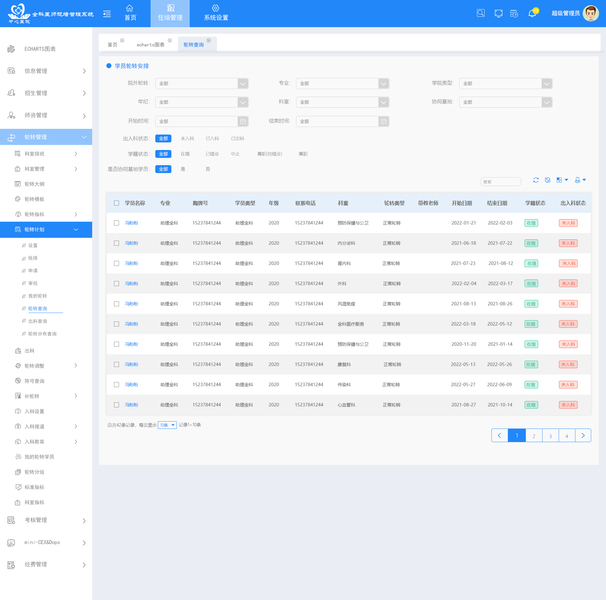This screenshot has width=606, height=600.
Task: Expand the mini-CEX&Dops menu chevron
Action: click(84, 543)
